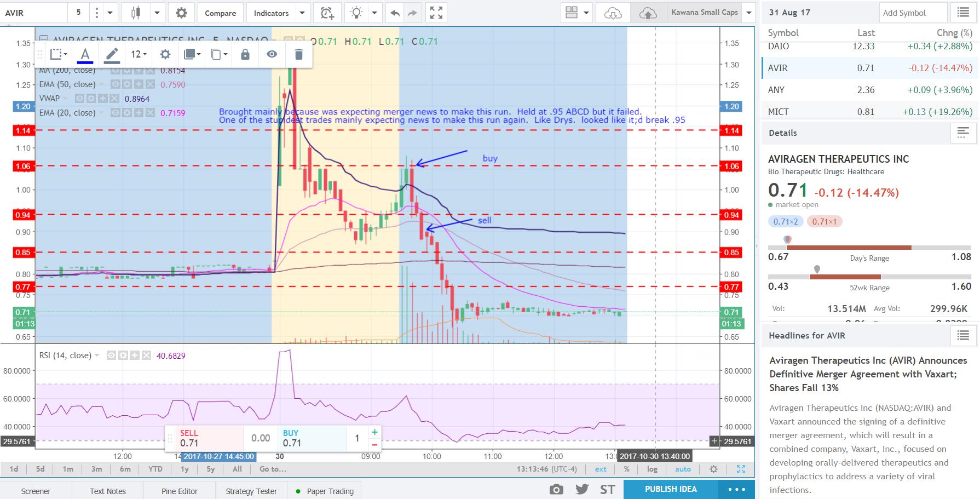Open drawing settings gear in floating toolbar
The image size is (980, 499).
(x=165, y=54)
